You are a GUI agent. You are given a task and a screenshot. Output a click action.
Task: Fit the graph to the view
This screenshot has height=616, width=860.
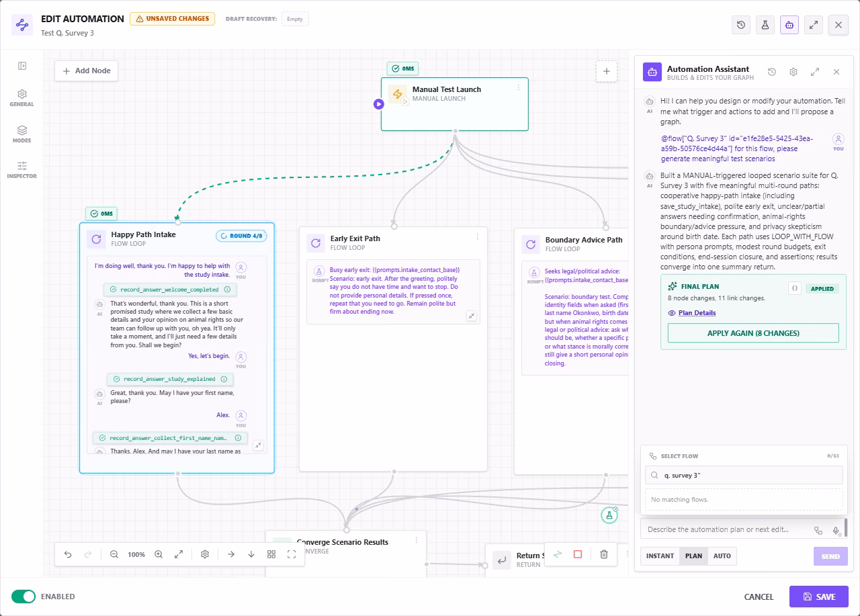(179, 554)
